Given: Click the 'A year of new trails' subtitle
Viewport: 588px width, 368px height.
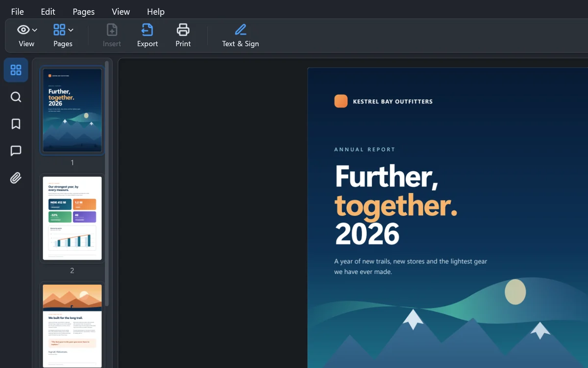Looking at the screenshot, I should (411, 266).
